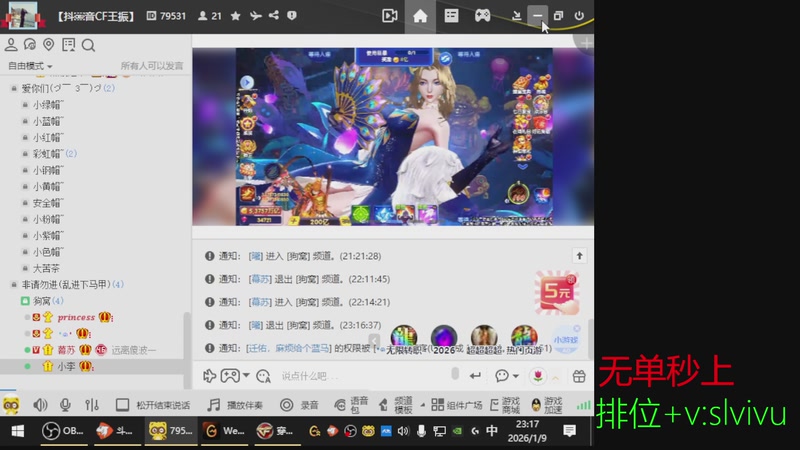Open the game controller icon tab
The width and height of the screenshot is (800, 450).
pyautogui.click(x=482, y=16)
